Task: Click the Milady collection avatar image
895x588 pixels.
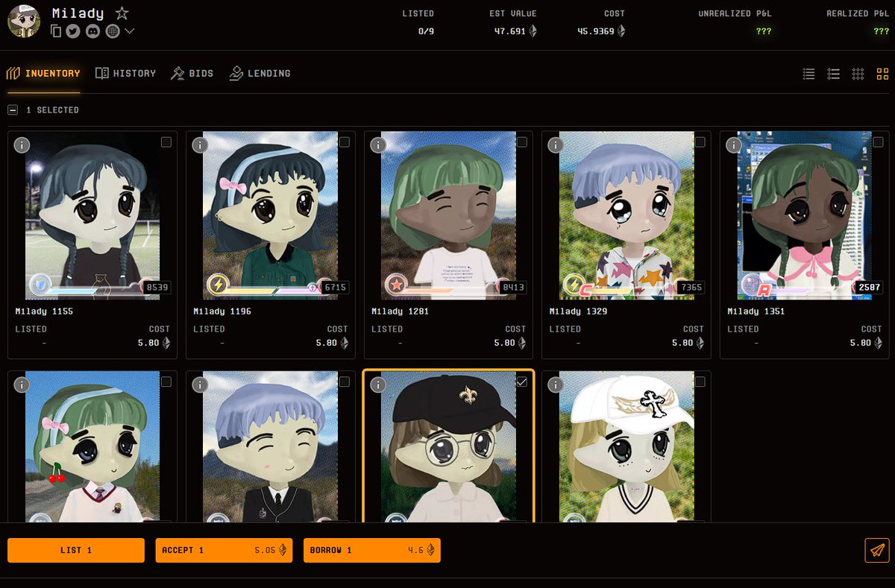Action: click(24, 21)
